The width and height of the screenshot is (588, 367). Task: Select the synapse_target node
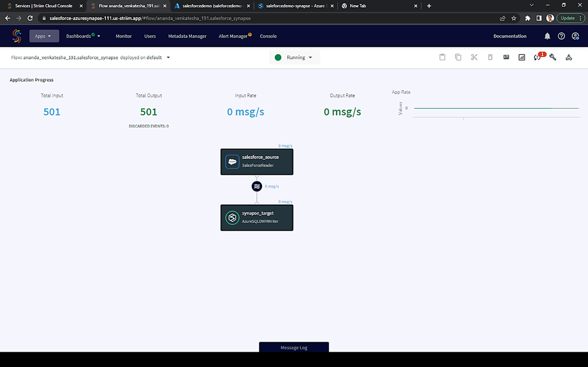coord(257,218)
